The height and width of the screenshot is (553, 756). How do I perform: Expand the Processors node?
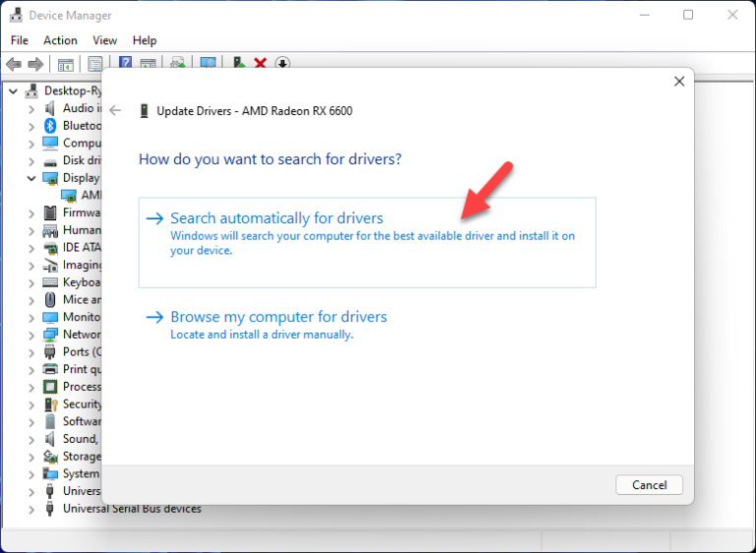tap(31, 387)
